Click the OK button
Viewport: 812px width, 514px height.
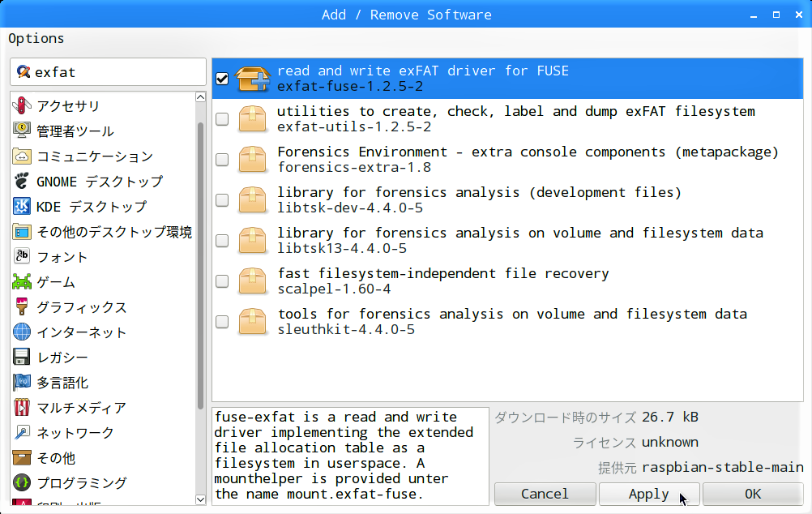pyautogui.click(x=753, y=494)
